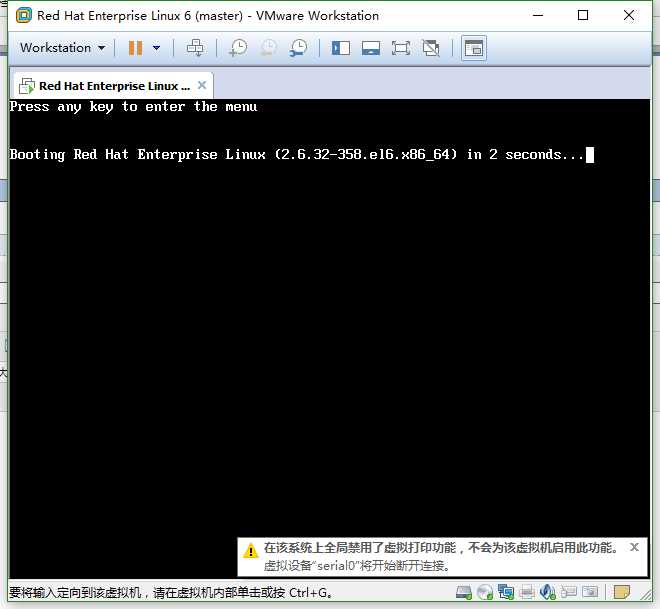Revert to the previous snapshot

pyautogui.click(x=268, y=48)
